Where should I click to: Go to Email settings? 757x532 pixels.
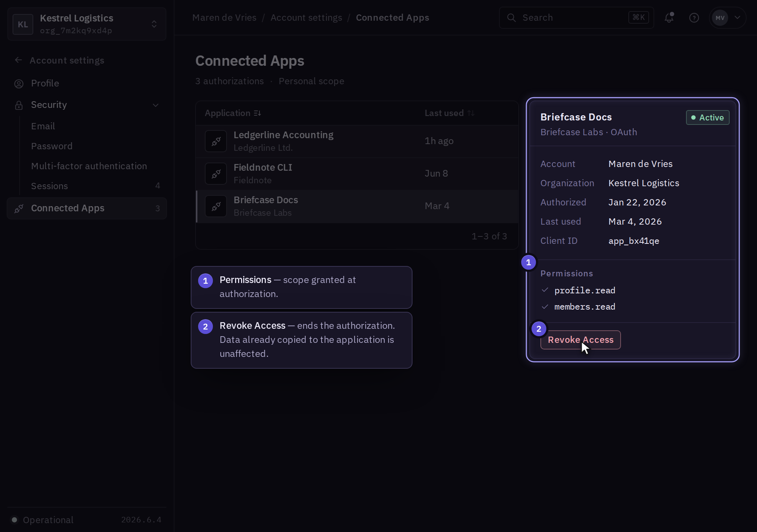coord(43,126)
